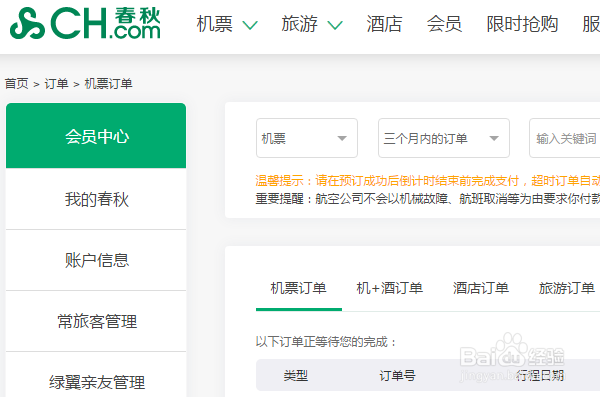Click the CH.com Spring Airlines logo

(85, 23)
